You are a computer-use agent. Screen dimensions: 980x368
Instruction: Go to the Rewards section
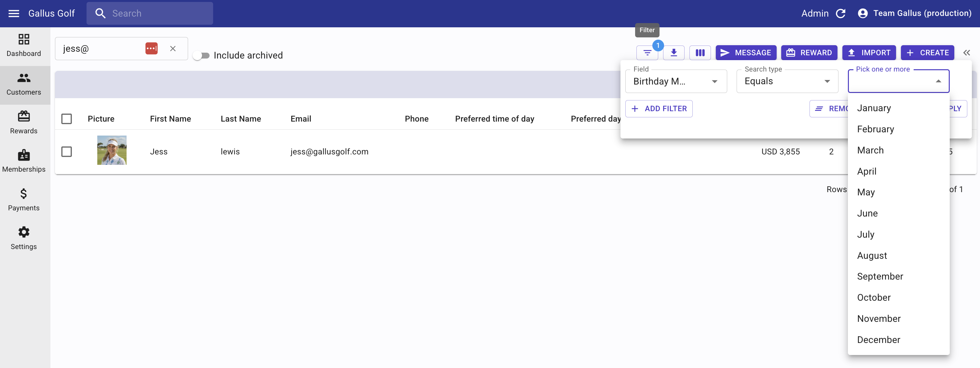(x=23, y=123)
